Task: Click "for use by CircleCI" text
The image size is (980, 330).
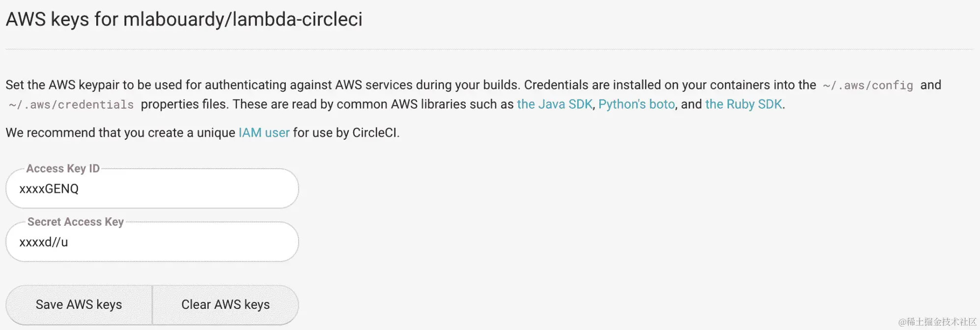Action: (346, 133)
